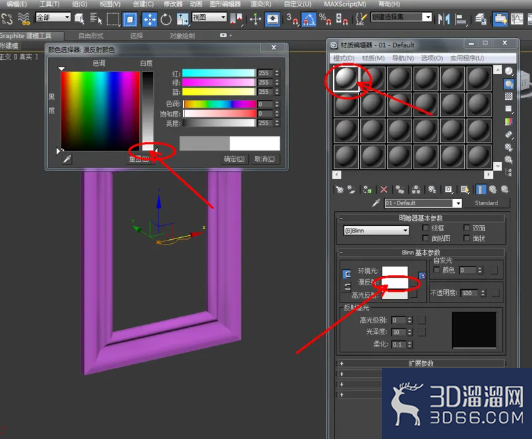Activate the Select and Move tool
The height and width of the screenshot is (439, 532).
(149, 19)
